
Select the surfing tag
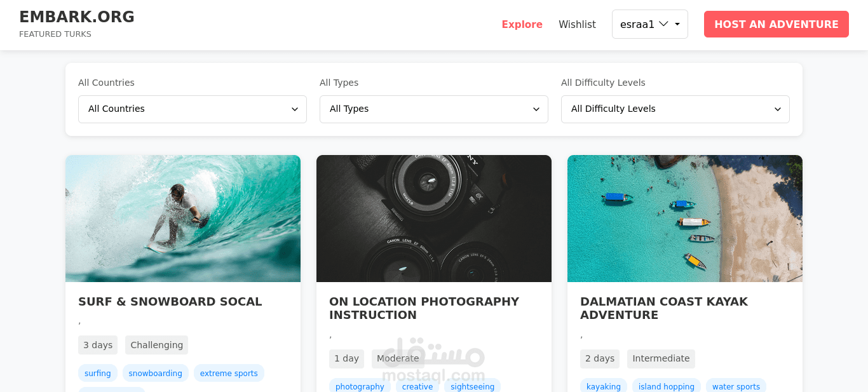[98, 374]
